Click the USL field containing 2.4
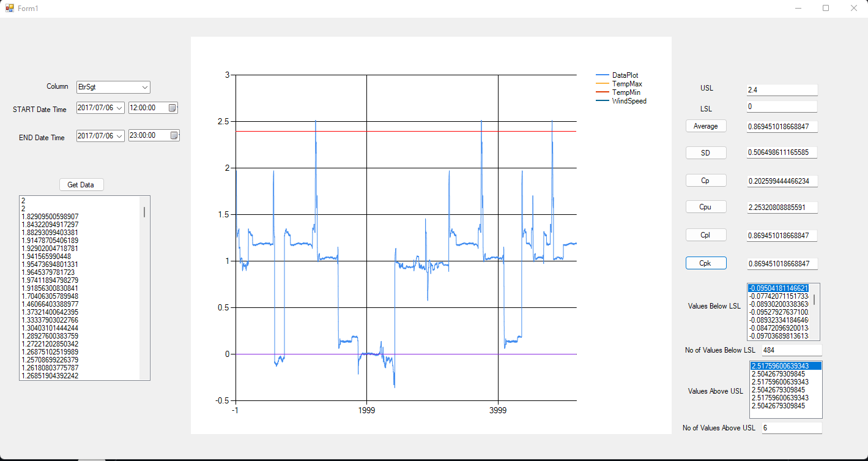The image size is (868, 461). click(x=782, y=89)
